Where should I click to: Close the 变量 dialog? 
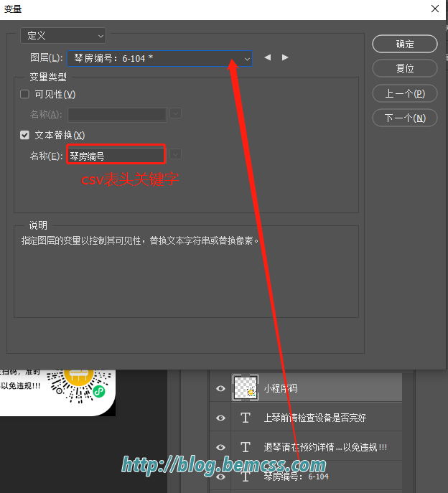click(435, 9)
